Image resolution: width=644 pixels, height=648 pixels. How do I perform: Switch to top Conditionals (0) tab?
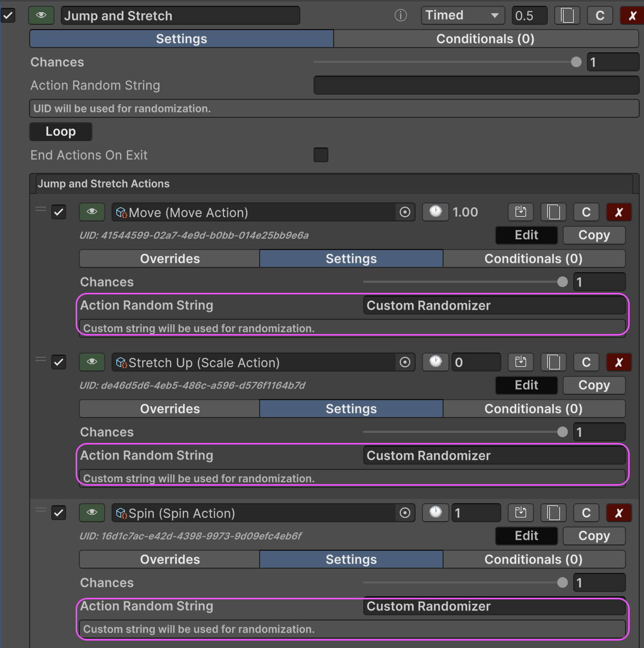pyautogui.click(x=485, y=39)
